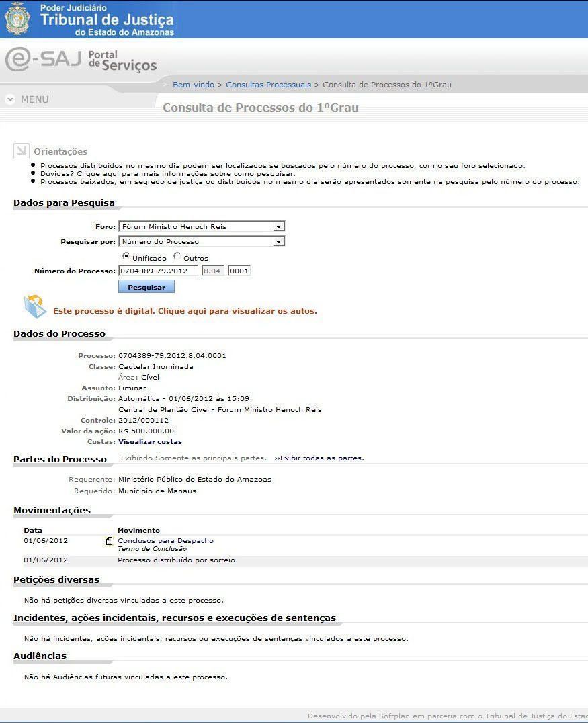Go to Consultas Processuais breadcrumb link
Viewport: 588px width, 723px height.
point(268,85)
